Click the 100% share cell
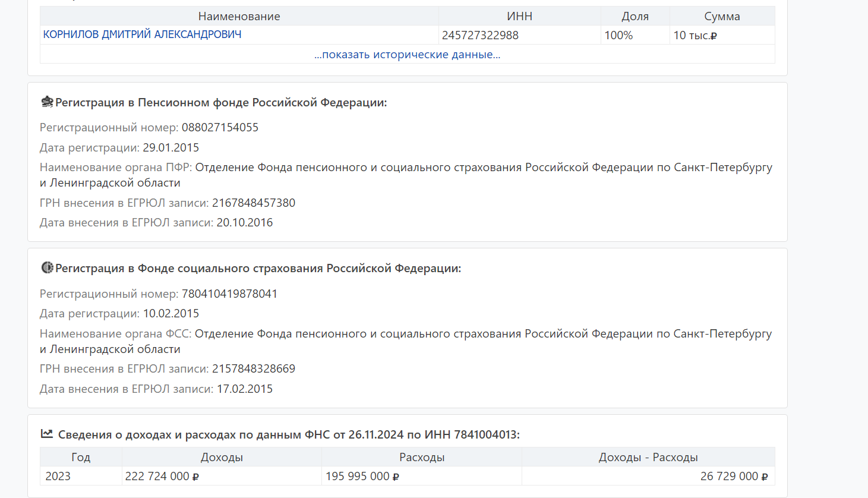868x498 pixels. tap(635, 35)
